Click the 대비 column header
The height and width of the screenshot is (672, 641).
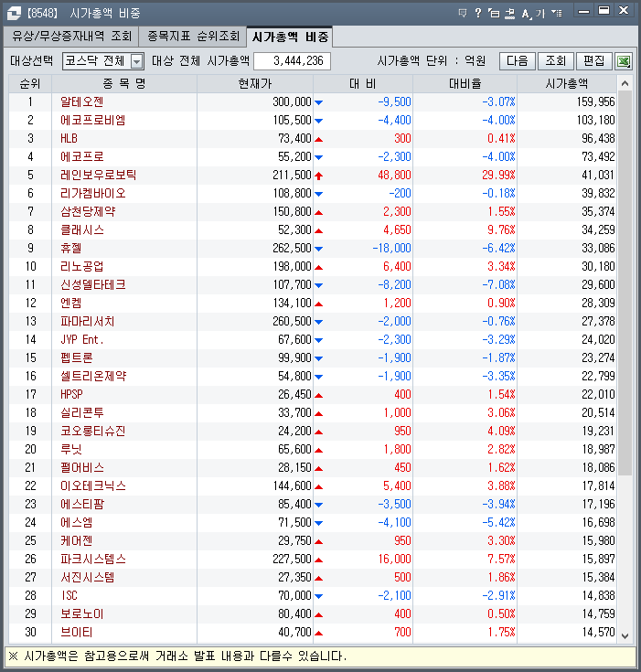point(363,83)
